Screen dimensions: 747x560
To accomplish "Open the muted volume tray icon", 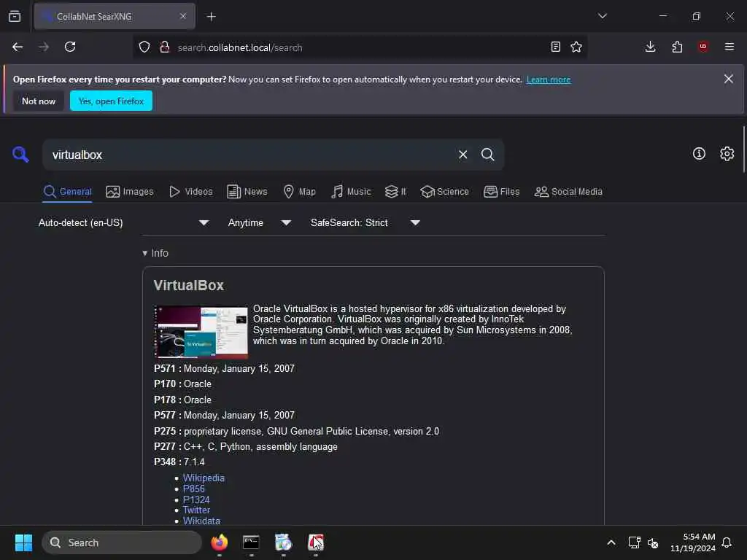I will click(653, 542).
